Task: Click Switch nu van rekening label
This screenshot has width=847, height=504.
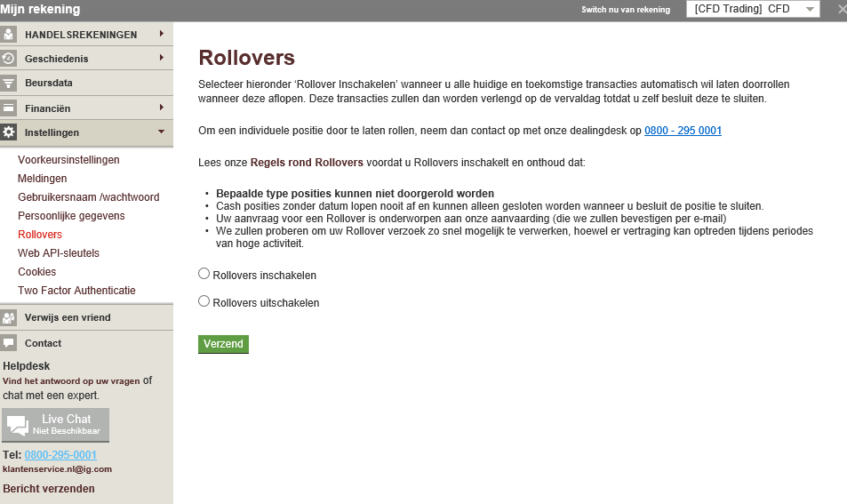Action: click(626, 9)
